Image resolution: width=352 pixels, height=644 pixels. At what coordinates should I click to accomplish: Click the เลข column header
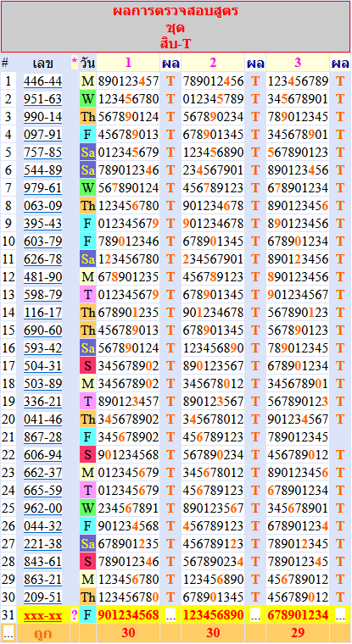(42, 64)
